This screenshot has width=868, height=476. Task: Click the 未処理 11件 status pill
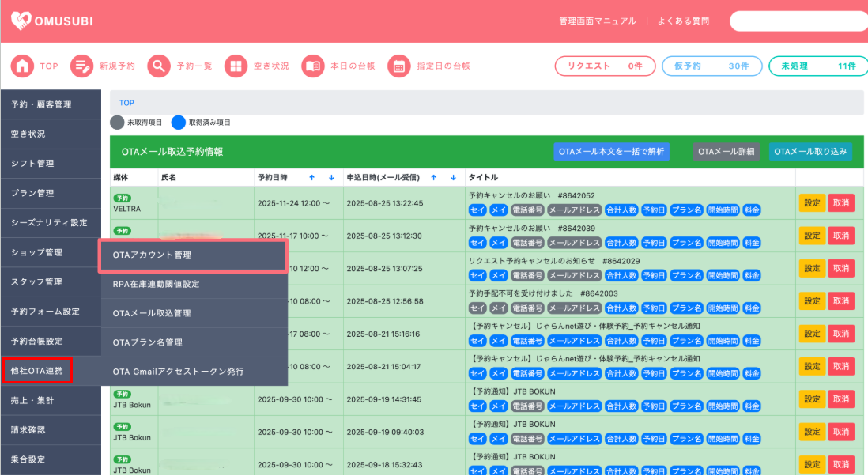(x=818, y=66)
